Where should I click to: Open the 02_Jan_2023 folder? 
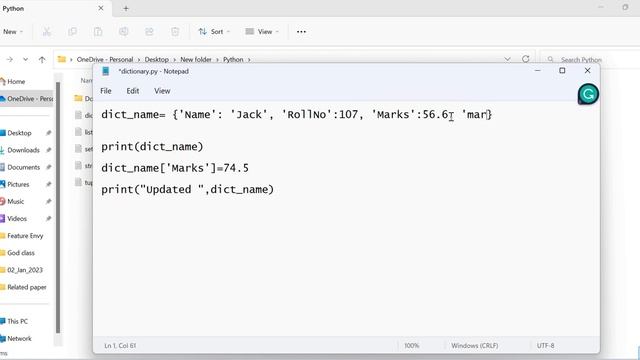[x=25, y=270]
